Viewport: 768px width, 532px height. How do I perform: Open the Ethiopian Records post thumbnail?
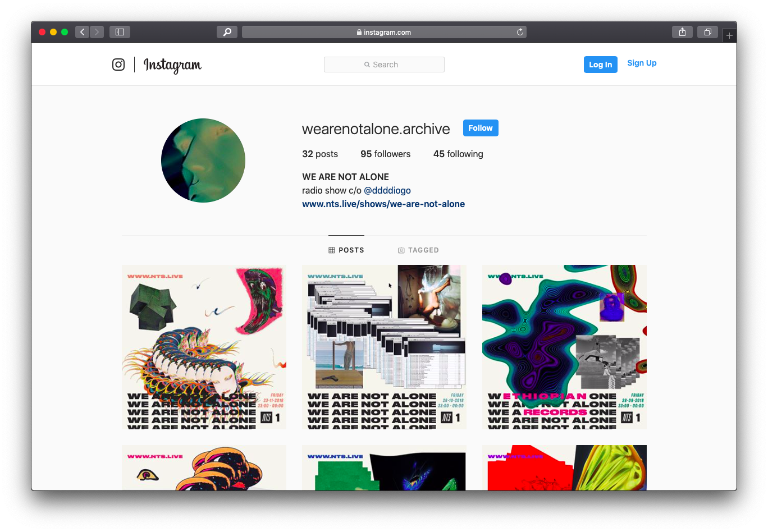pos(564,347)
